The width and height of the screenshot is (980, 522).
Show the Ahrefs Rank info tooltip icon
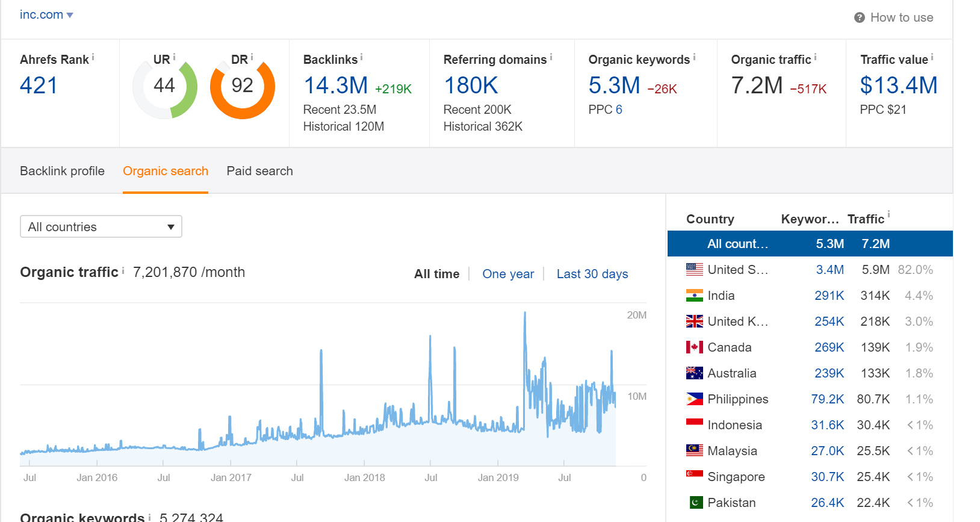93,57
